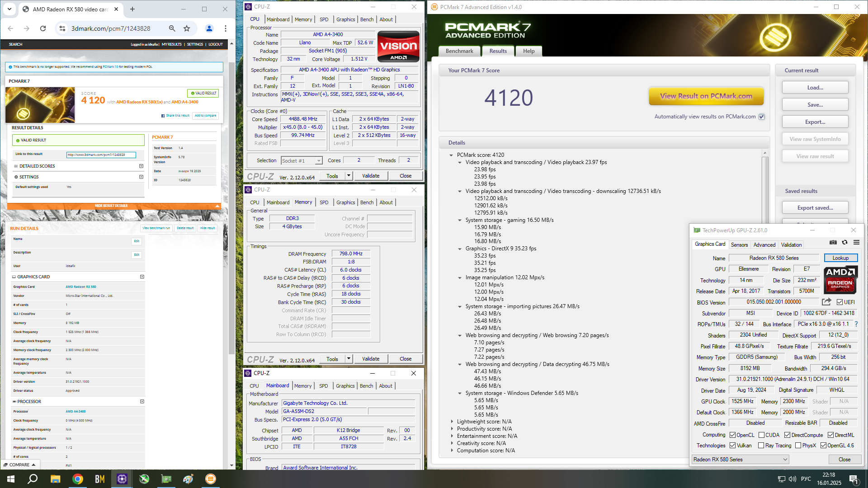The width and height of the screenshot is (868, 488).
Task: Click the Bus Interface question mark help icon
Action: point(856,324)
